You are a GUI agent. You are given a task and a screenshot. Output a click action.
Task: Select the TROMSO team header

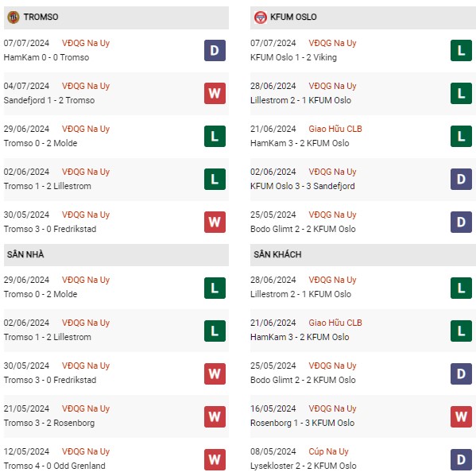pos(116,17)
